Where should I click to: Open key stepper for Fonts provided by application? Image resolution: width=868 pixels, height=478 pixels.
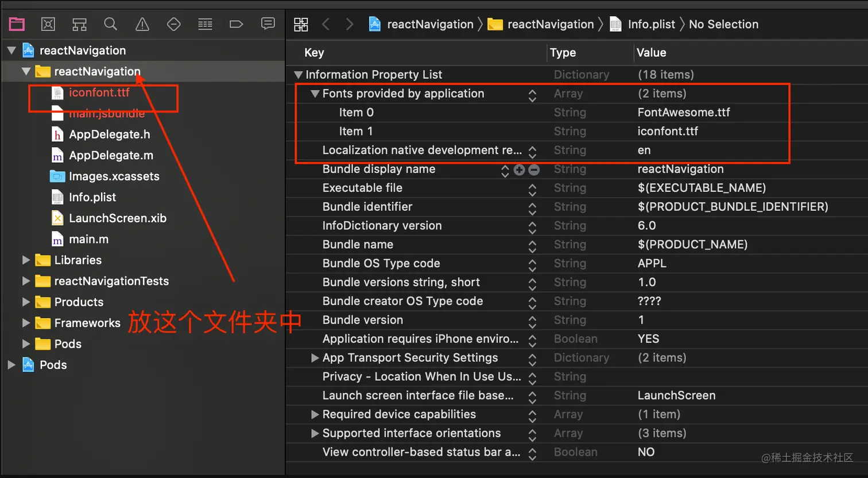(x=532, y=95)
